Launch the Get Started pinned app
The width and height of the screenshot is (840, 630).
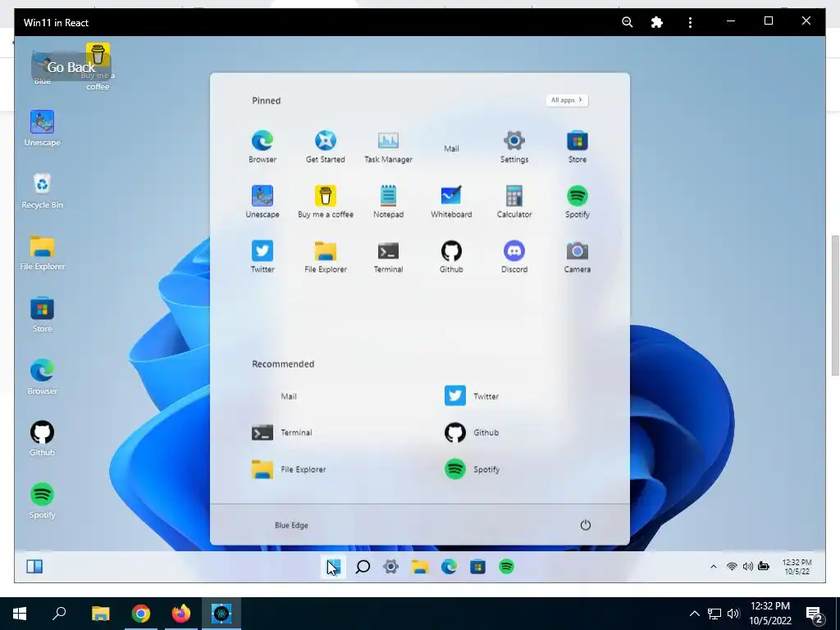pos(325,146)
